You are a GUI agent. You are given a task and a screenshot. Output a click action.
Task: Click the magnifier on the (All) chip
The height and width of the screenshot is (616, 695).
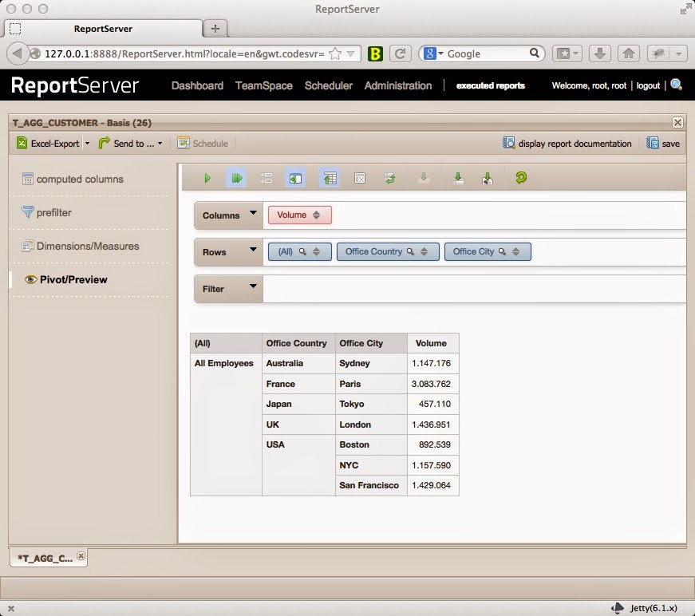[x=302, y=251]
